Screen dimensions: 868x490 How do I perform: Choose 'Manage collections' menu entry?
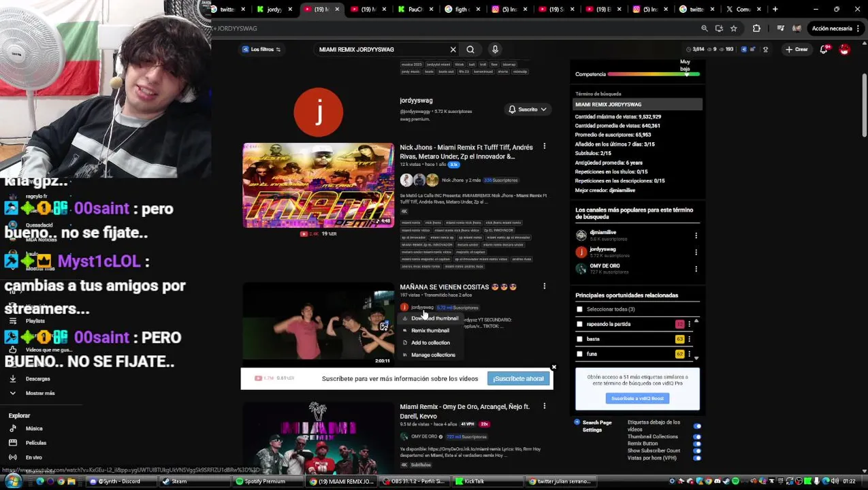click(x=433, y=355)
